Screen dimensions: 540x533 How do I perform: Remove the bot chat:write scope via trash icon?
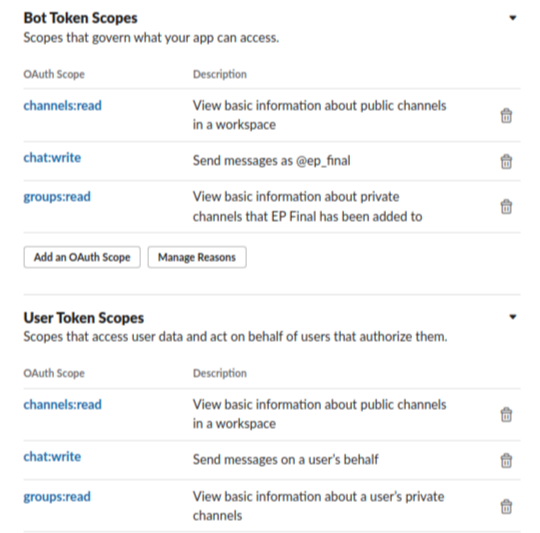pyautogui.click(x=506, y=161)
